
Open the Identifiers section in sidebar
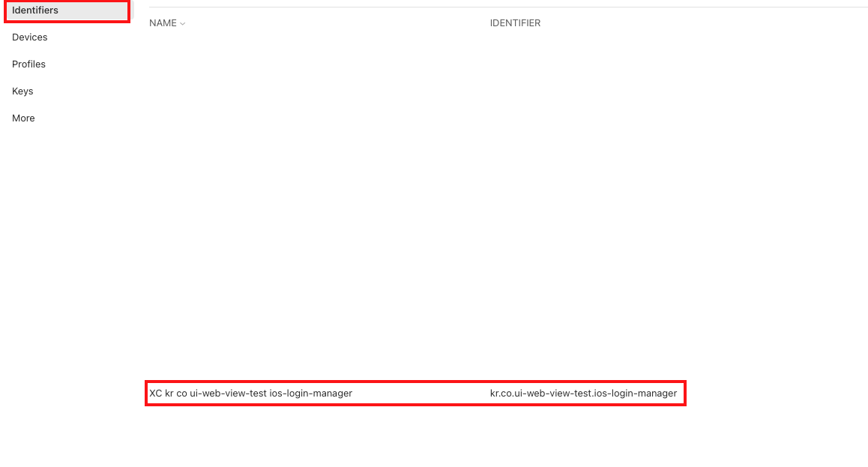pos(35,10)
